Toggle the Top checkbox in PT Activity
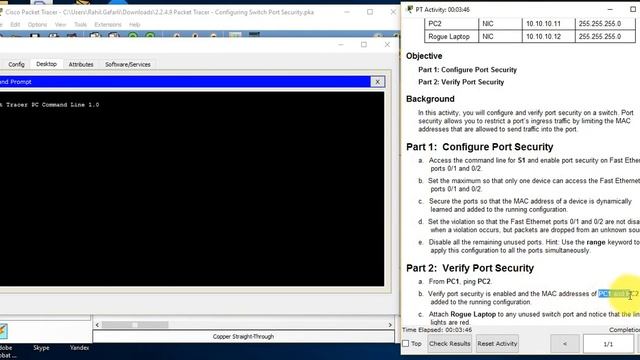 pos(405,344)
